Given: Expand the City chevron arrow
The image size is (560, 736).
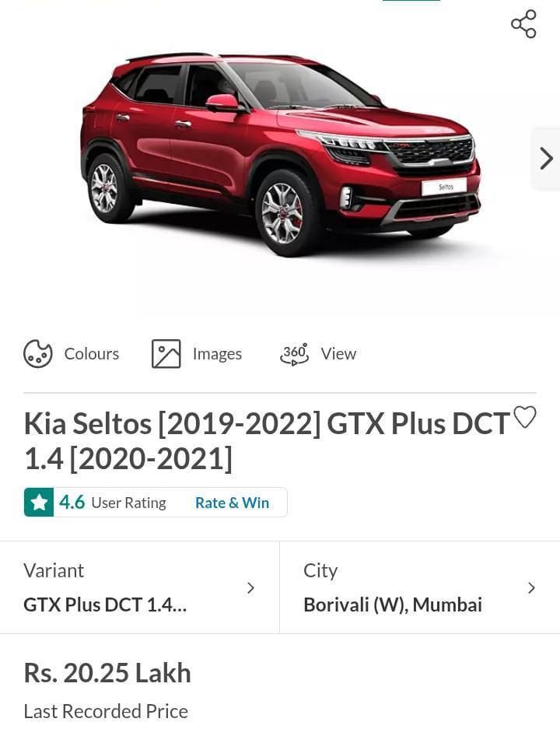Looking at the screenshot, I should click(531, 588).
